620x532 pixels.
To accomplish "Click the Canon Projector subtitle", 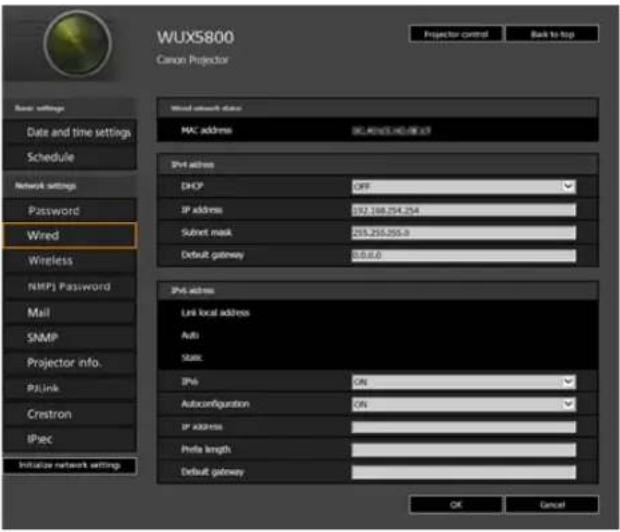I will coord(192,60).
